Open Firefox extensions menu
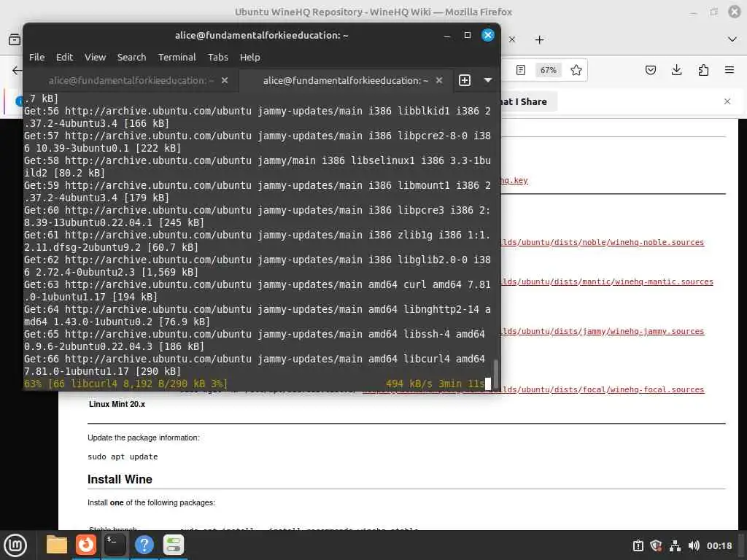The width and height of the screenshot is (747, 560). point(703,70)
